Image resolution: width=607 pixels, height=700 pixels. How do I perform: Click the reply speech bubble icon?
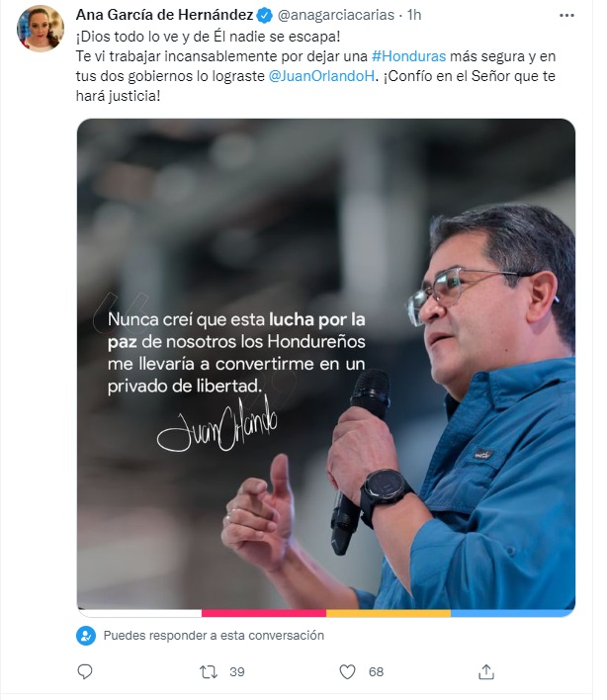click(x=85, y=671)
